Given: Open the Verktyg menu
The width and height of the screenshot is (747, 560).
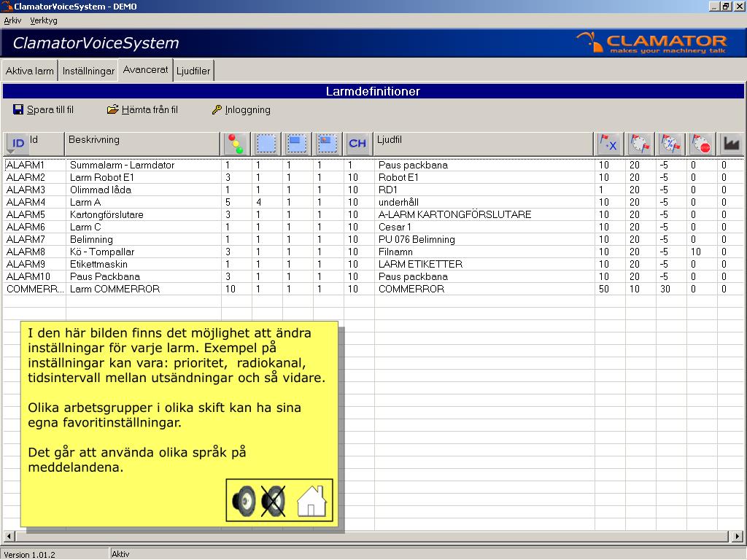Looking at the screenshot, I should pyautogui.click(x=43, y=20).
